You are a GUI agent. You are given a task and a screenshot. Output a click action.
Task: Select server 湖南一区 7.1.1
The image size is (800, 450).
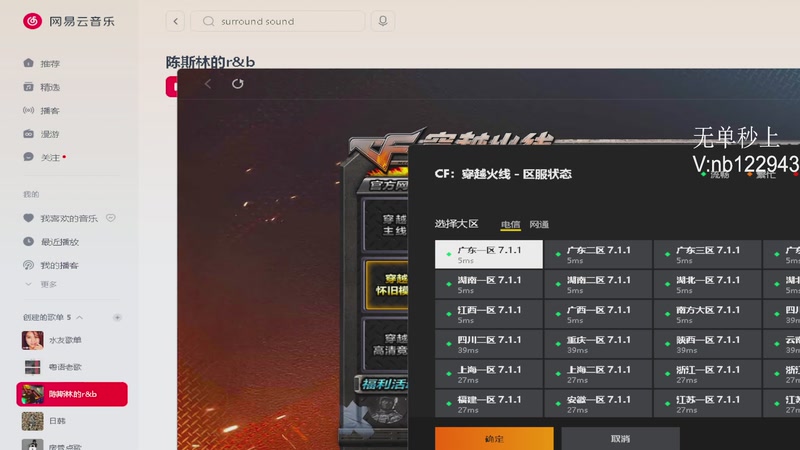pyautogui.click(x=489, y=284)
